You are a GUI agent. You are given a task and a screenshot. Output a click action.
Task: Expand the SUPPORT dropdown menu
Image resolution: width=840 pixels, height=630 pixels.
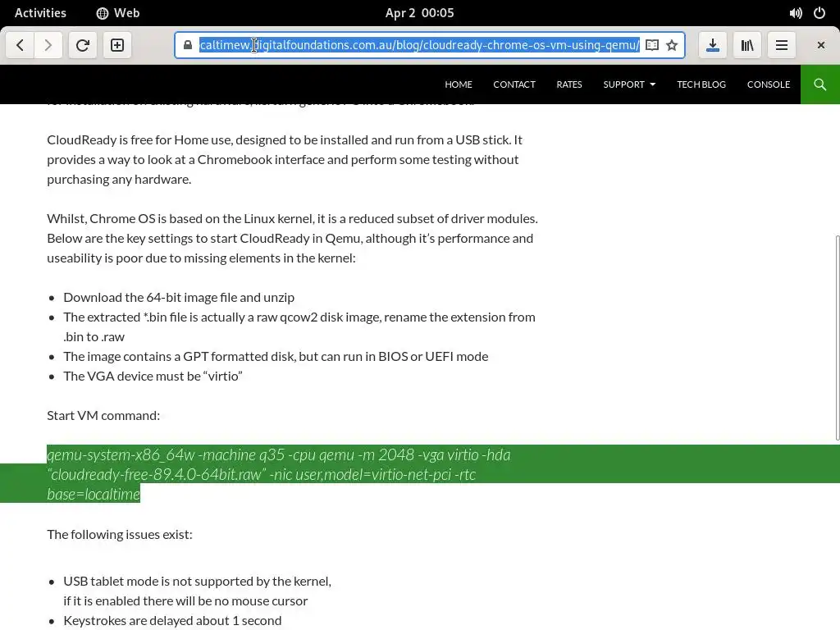pyautogui.click(x=629, y=84)
